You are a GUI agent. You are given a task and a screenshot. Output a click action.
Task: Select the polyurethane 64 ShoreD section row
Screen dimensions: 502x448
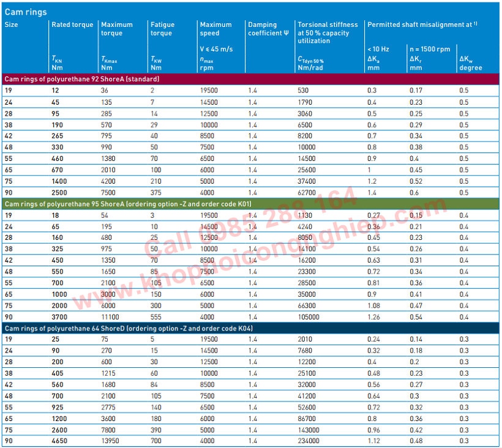coord(129,329)
